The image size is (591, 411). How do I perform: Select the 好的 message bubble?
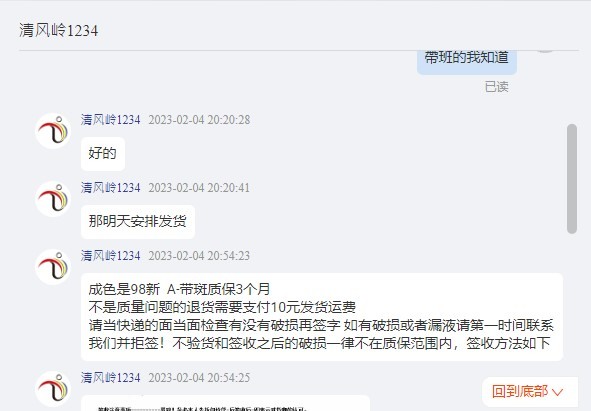tap(103, 154)
